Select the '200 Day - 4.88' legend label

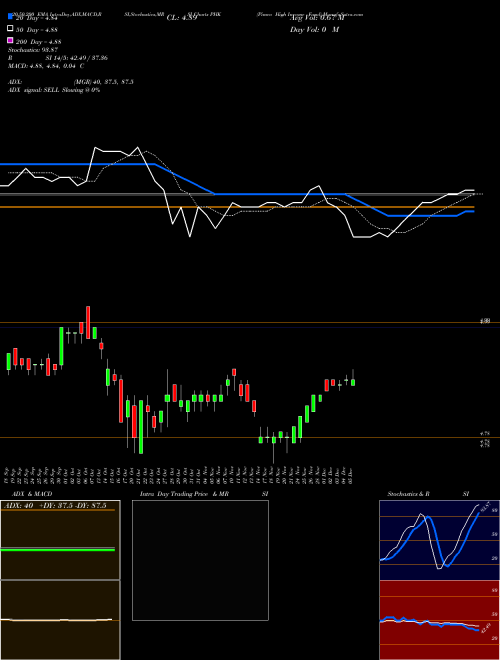point(38,42)
